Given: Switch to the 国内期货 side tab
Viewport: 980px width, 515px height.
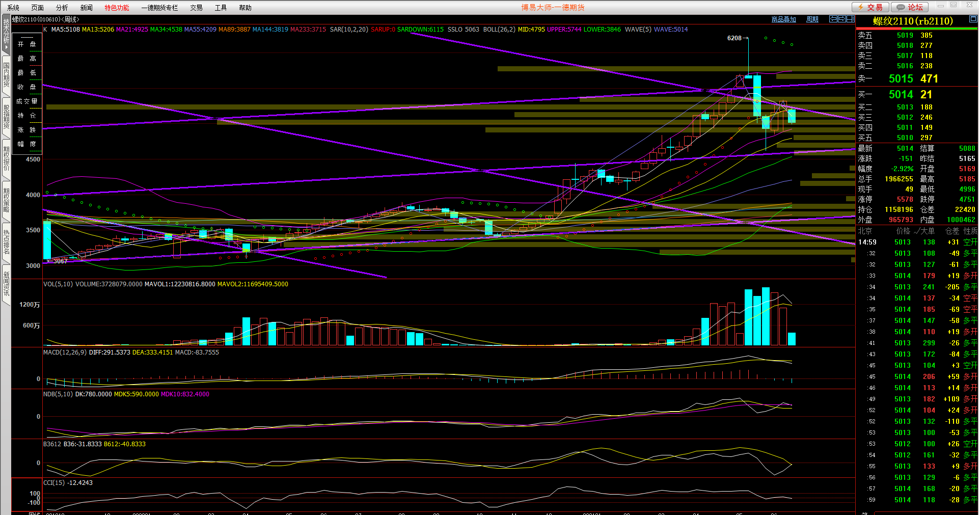Looking at the screenshot, I should click(x=6, y=74).
